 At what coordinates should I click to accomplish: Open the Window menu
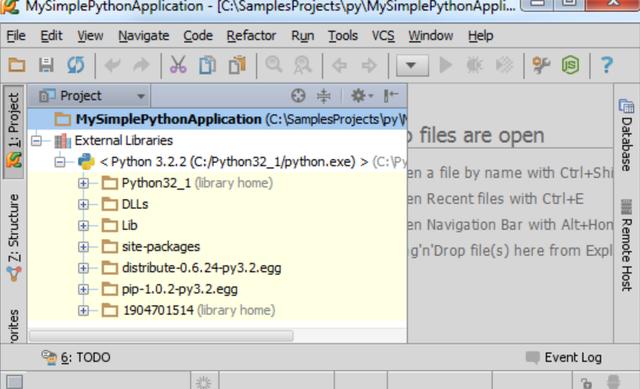431,36
